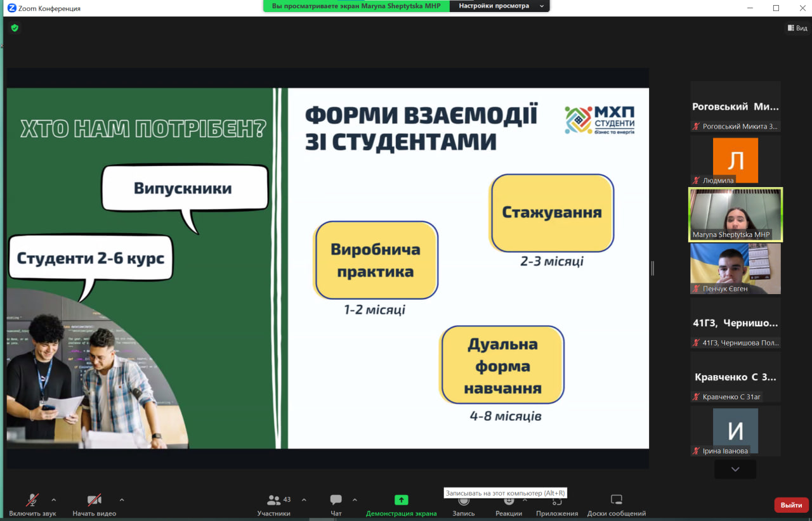Open the Вид view layout menu
Image resolution: width=812 pixels, height=521 pixels.
click(x=797, y=28)
